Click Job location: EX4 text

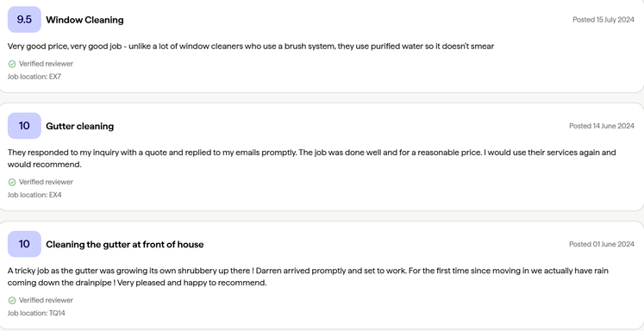click(34, 195)
